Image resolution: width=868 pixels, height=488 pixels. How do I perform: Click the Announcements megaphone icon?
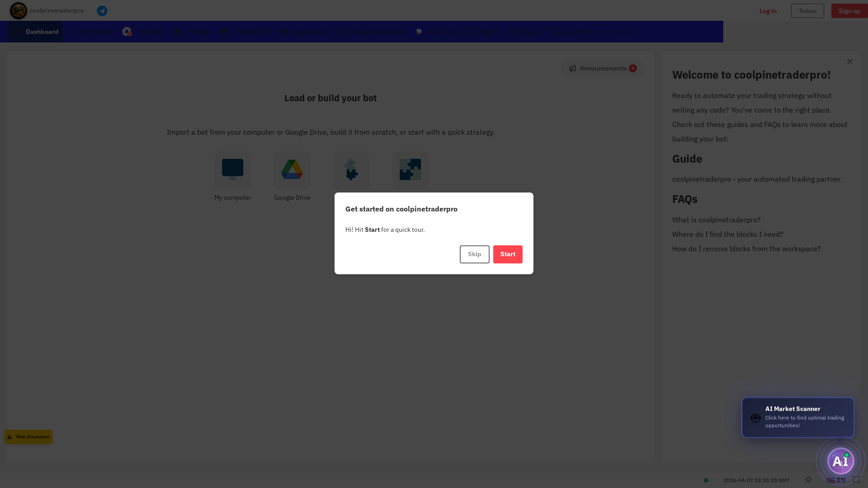573,69
